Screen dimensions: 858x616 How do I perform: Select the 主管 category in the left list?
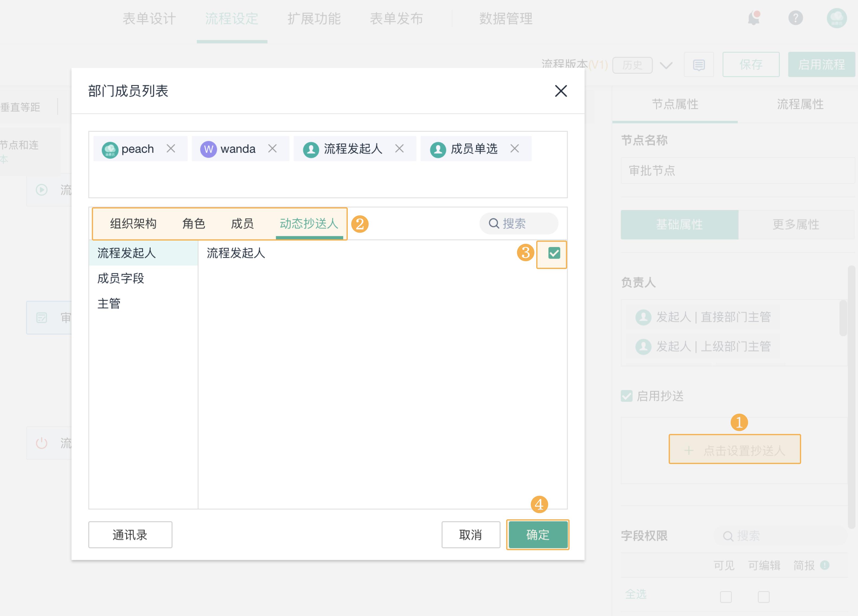(x=109, y=303)
